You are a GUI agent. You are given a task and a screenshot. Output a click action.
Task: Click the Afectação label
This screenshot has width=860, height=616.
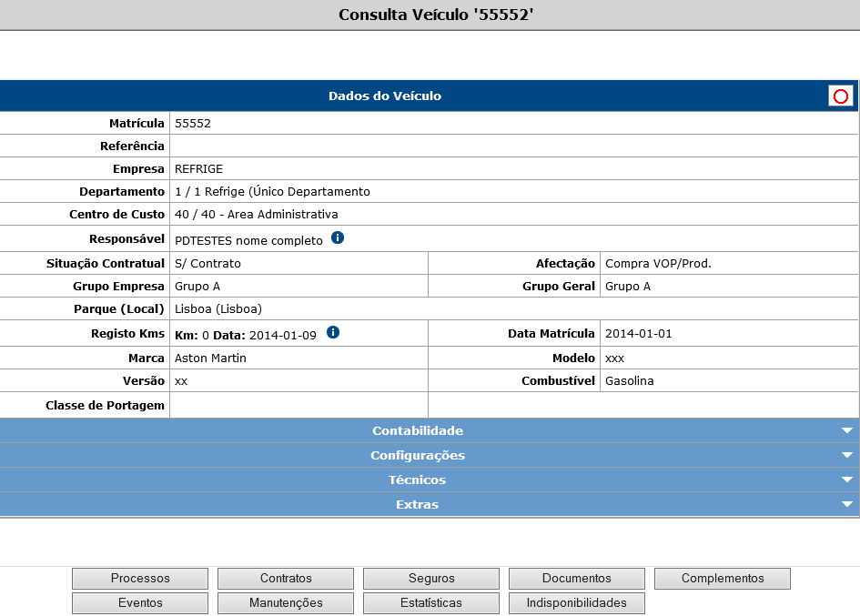click(x=565, y=263)
